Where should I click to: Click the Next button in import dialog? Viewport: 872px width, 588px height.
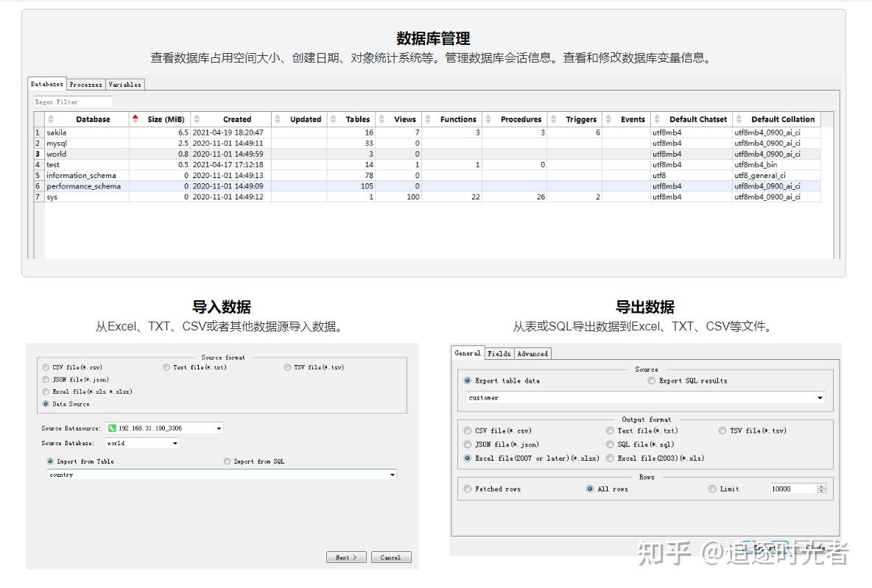[345, 557]
